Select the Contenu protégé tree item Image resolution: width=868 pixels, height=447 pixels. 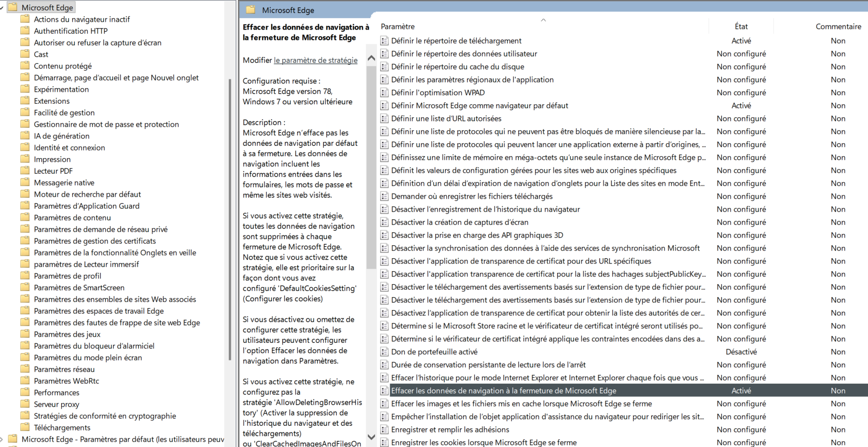pos(63,66)
